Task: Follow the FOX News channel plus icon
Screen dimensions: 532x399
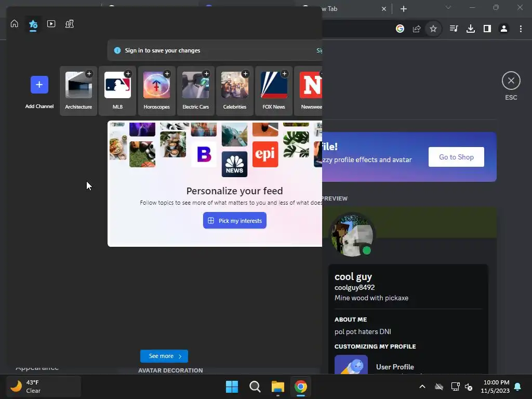Action: [284, 74]
